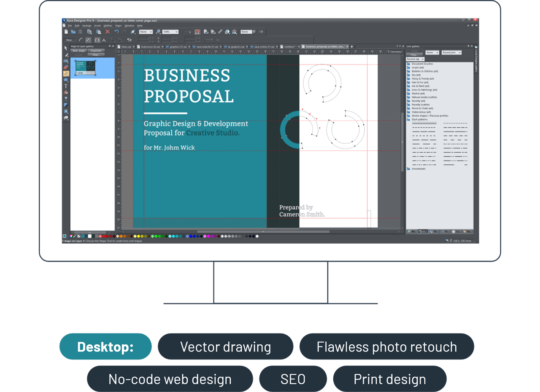Select the cover page thumbnail
540x392 pixels.
click(x=85, y=67)
